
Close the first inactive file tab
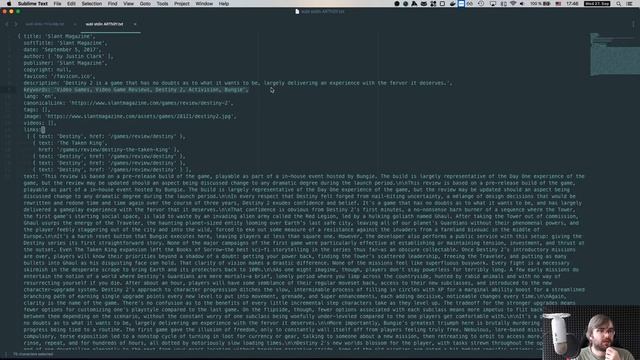[x=75, y=24]
